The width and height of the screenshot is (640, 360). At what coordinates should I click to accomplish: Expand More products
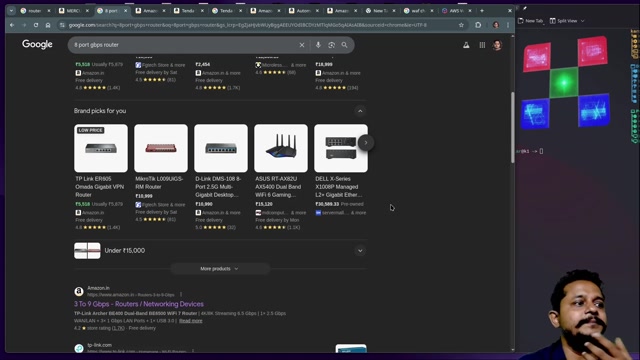(220, 269)
